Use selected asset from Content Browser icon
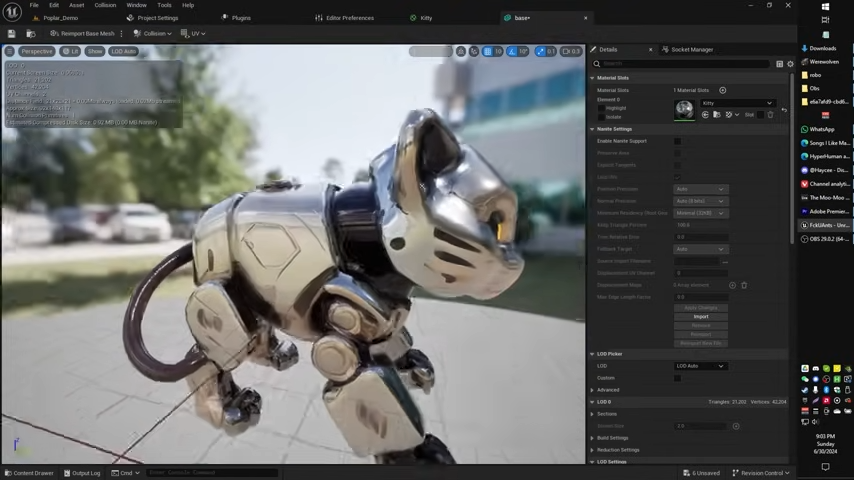This screenshot has height=480, width=854. point(705,115)
